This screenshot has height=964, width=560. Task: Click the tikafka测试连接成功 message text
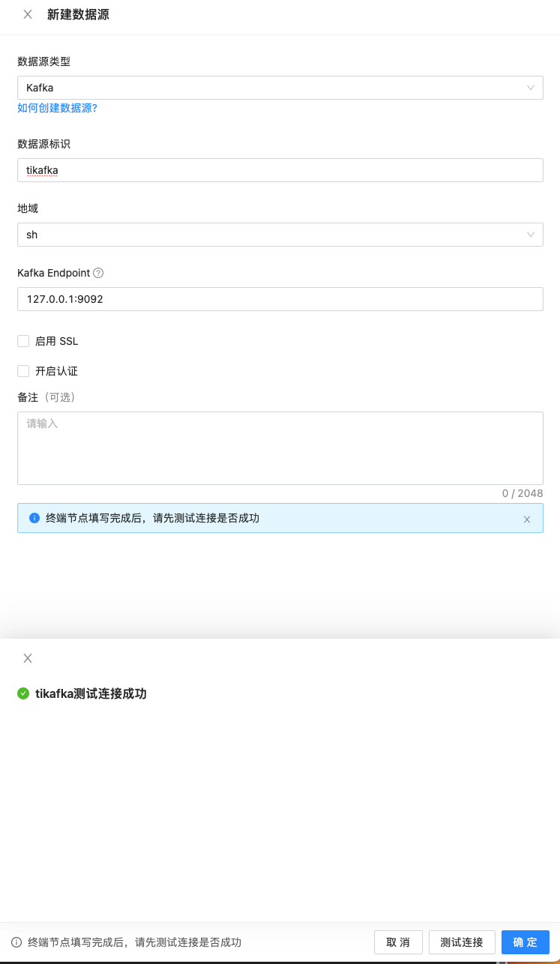click(x=91, y=693)
